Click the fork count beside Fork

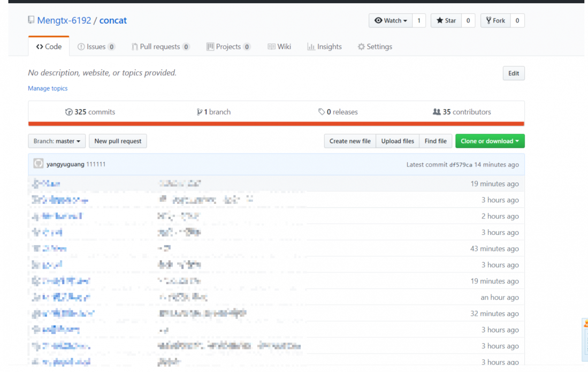[517, 21]
